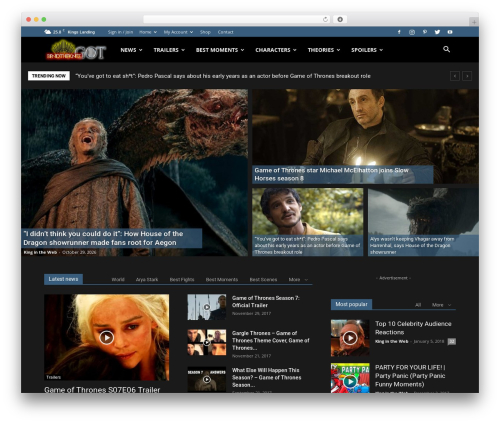
Task: Show next trending headline arrow
Action: [x=467, y=76]
